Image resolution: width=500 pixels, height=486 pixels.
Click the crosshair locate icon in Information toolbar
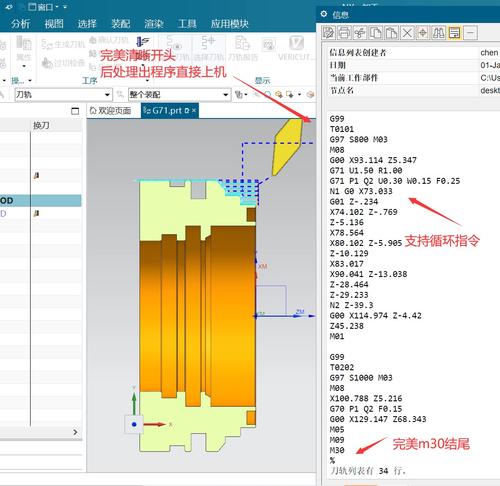pyautogui.click(x=423, y=33)
